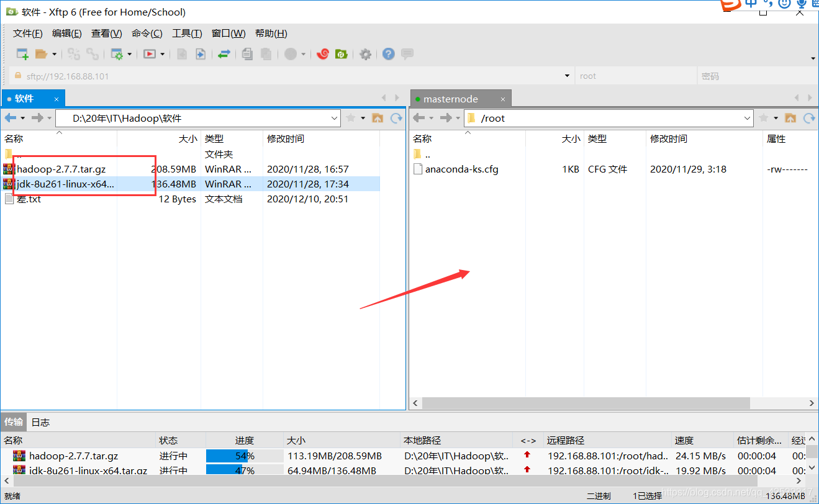Click the speech-bubble feedback icon
Screen dimensions: 819x504
pyautogui.click(x=407, y=54)
